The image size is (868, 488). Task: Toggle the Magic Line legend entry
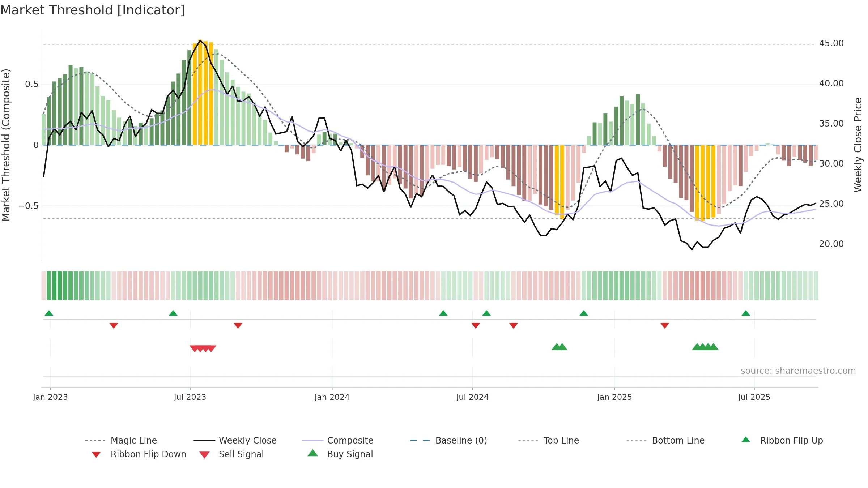[121, 440]
